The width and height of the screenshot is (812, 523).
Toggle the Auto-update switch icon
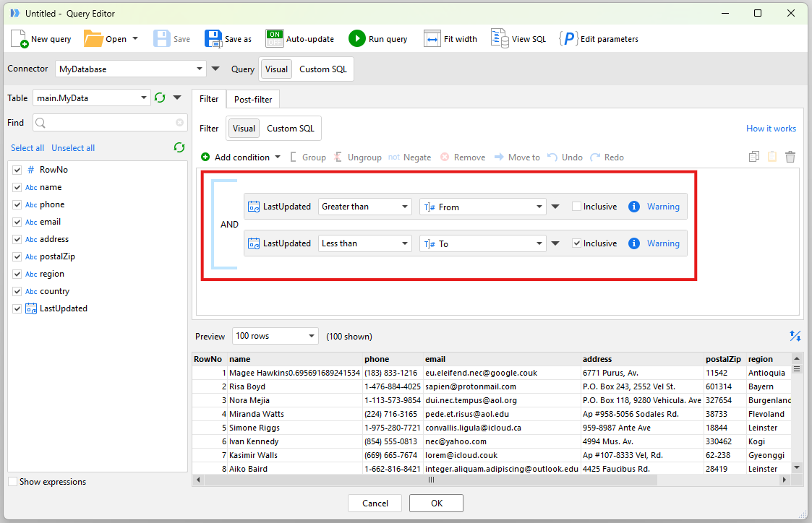[x=275, y=39]
